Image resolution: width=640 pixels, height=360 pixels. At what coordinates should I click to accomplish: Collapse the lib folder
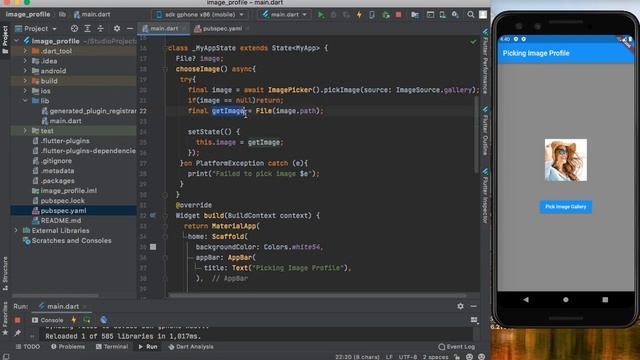[x=25, y=101]
